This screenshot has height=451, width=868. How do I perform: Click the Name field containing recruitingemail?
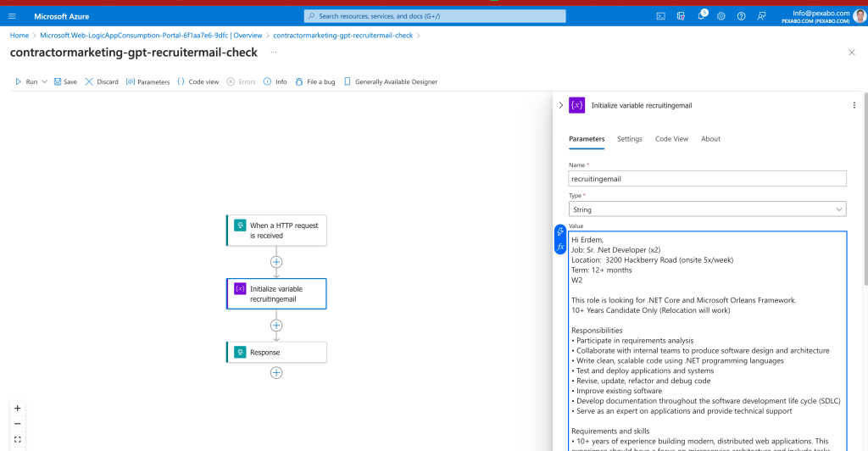708,179
